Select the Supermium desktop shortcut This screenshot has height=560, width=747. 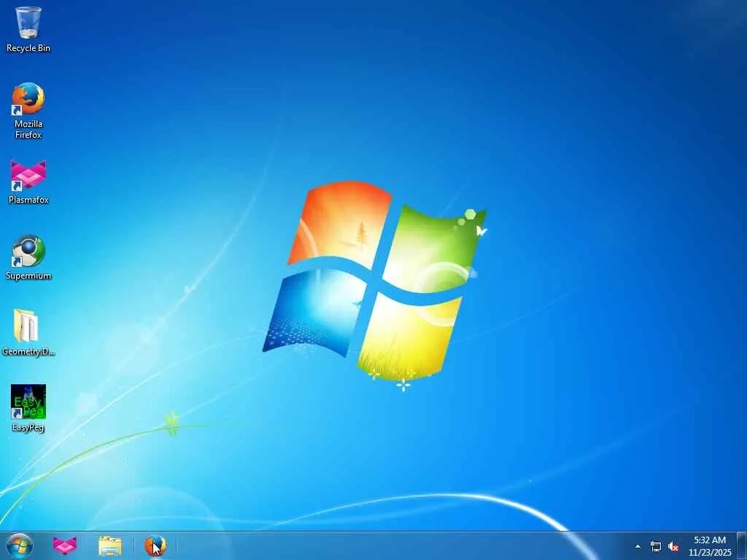[28, 257]
